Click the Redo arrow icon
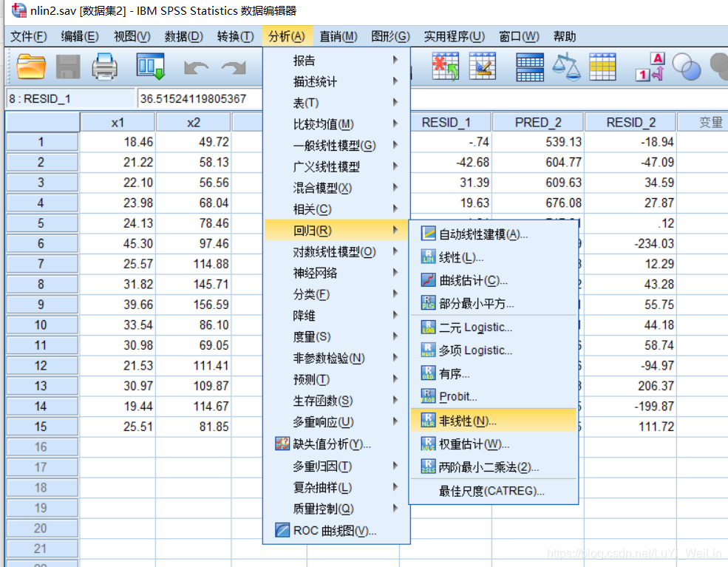This screenshot has width=728, height=567. [234, 68]
